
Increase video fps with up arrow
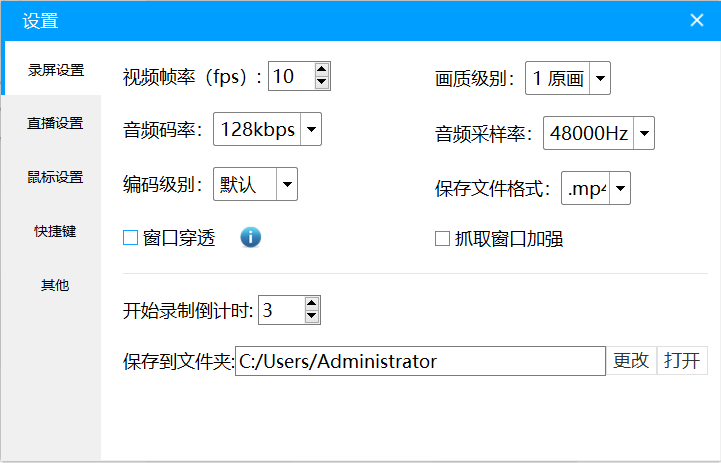[x=321, y=69]
